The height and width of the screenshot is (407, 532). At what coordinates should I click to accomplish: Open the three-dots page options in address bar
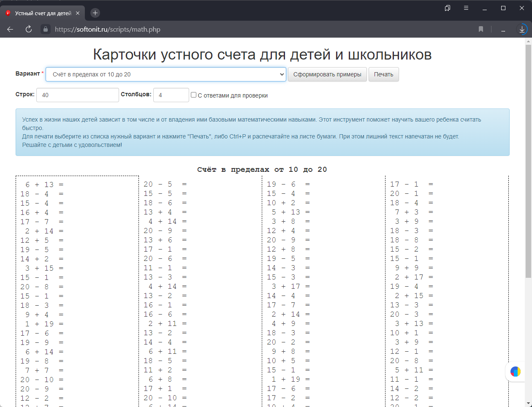[x=503, y=30]
